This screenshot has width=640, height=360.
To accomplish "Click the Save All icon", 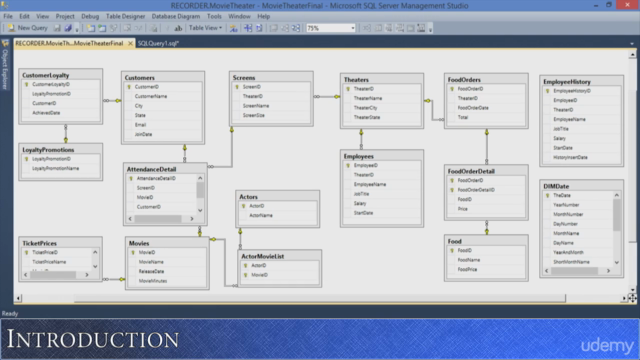I will click(68, 28).
